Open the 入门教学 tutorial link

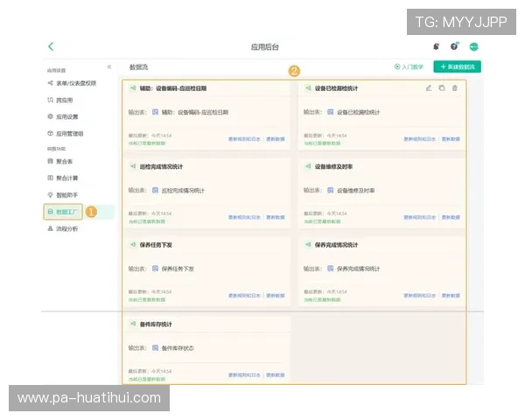(x=409, y=67)
